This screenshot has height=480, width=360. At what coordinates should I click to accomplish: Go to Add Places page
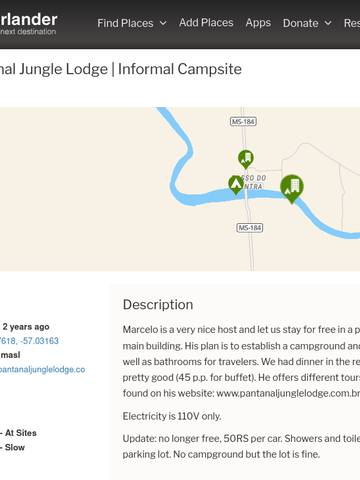[x=206, y=23]
